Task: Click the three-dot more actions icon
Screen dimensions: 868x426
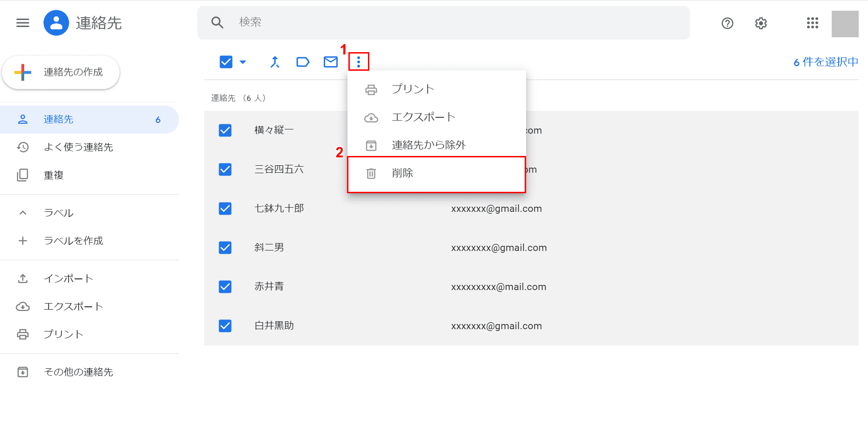Action: pyautogui.click(x=359, y=61)
